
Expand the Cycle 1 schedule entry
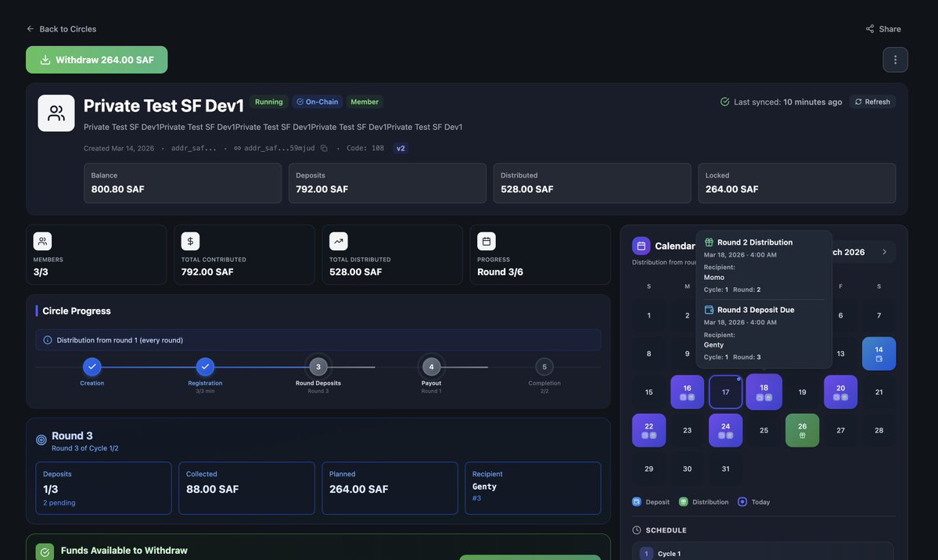coord(763,551)
